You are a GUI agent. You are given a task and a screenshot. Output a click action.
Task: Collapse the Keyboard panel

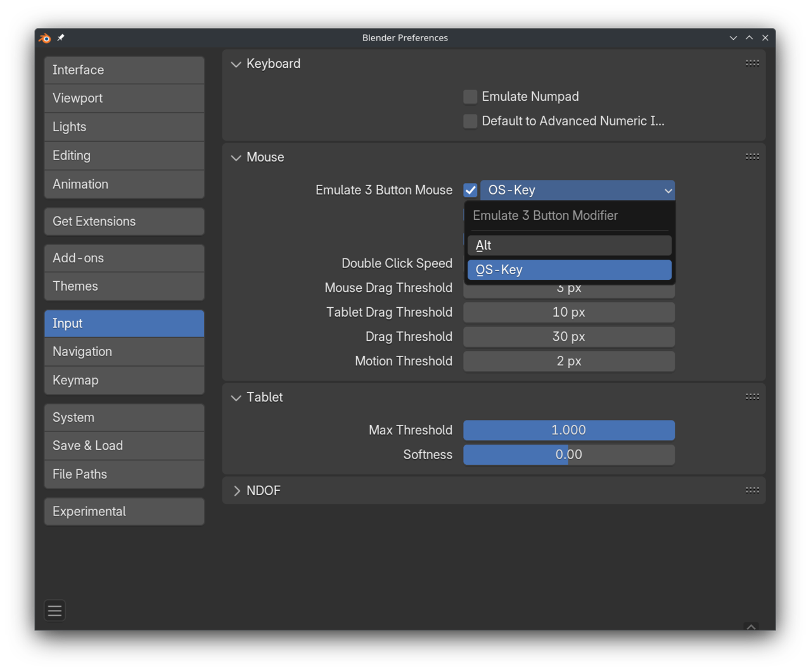pos(236,64)
